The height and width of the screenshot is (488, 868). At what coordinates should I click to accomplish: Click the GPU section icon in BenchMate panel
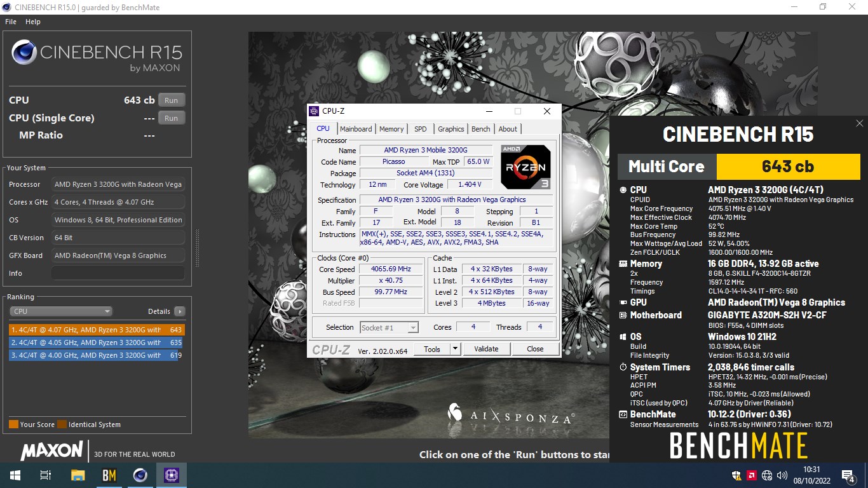coord(623,302)
